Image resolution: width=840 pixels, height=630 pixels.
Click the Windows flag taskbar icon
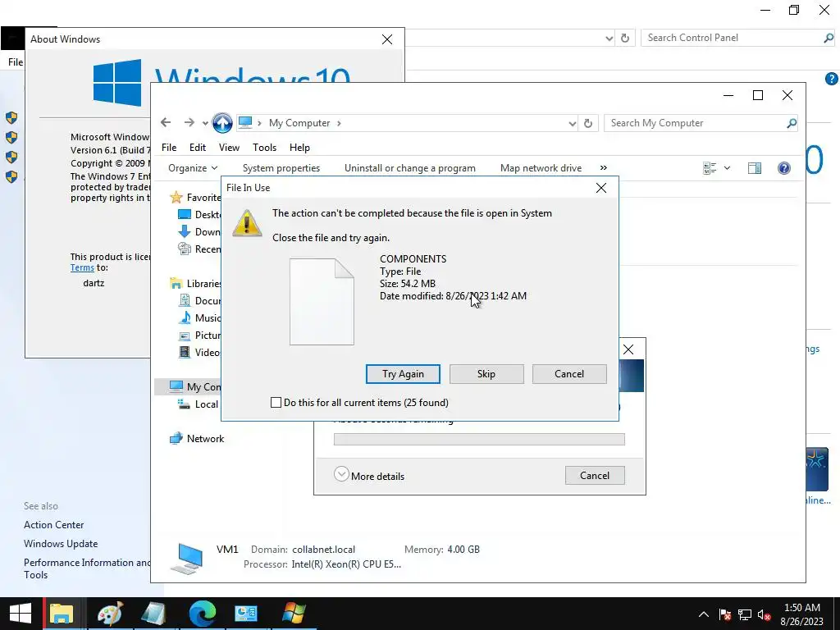[294, 614]
